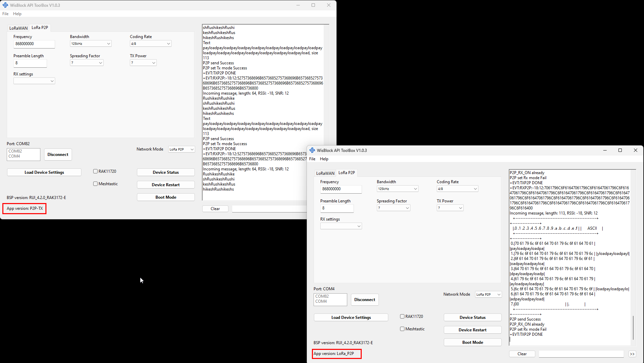Viewport: 644px width, 363px height.
Task: Check RAK11720 option in back window
Action: tap(96, 171)
